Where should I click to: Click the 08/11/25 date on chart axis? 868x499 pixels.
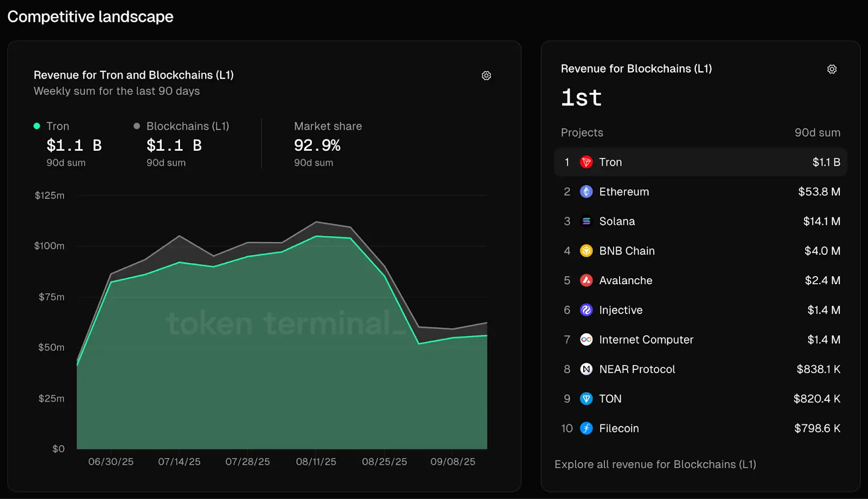[316, 462]
